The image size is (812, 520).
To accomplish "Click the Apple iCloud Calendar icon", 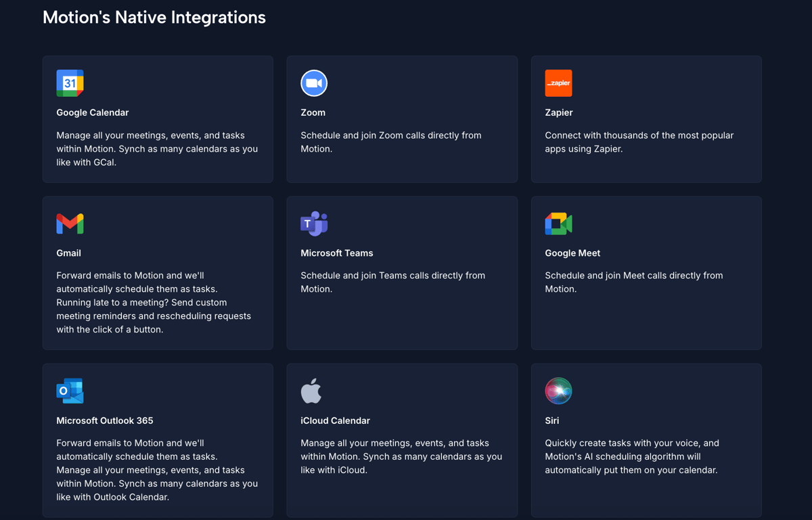I will coord(311,391).
